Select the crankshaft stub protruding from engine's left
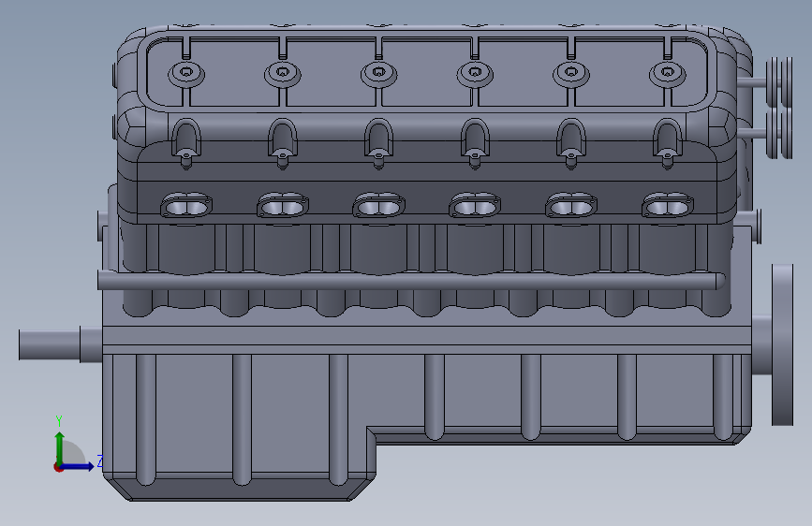The image size is (812, 526). [x=60, y=344]
